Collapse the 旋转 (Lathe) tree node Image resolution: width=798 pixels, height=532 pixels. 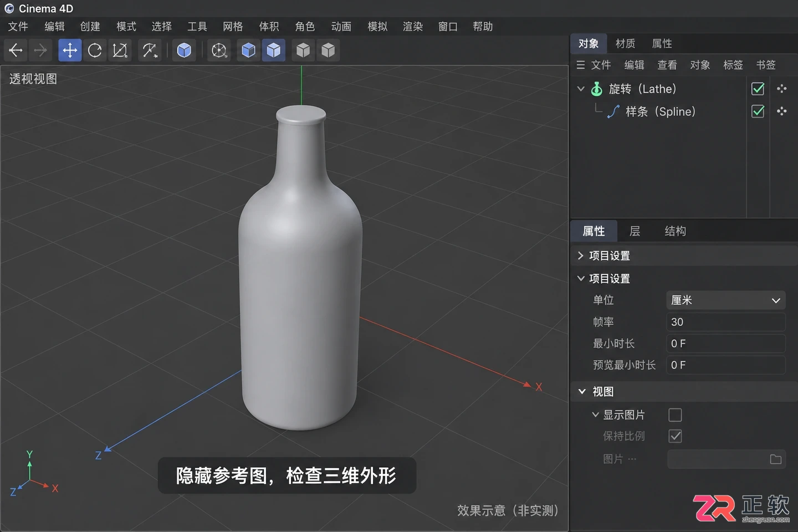tap(581, 89)
